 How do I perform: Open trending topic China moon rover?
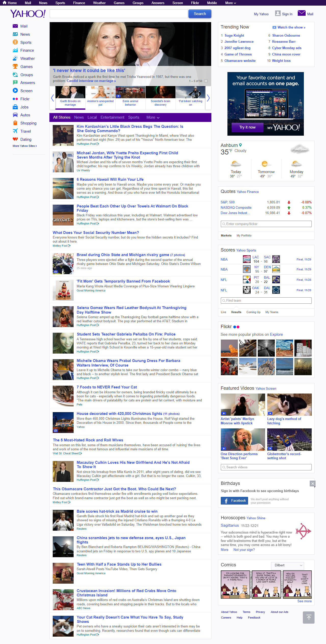[286, 54]
